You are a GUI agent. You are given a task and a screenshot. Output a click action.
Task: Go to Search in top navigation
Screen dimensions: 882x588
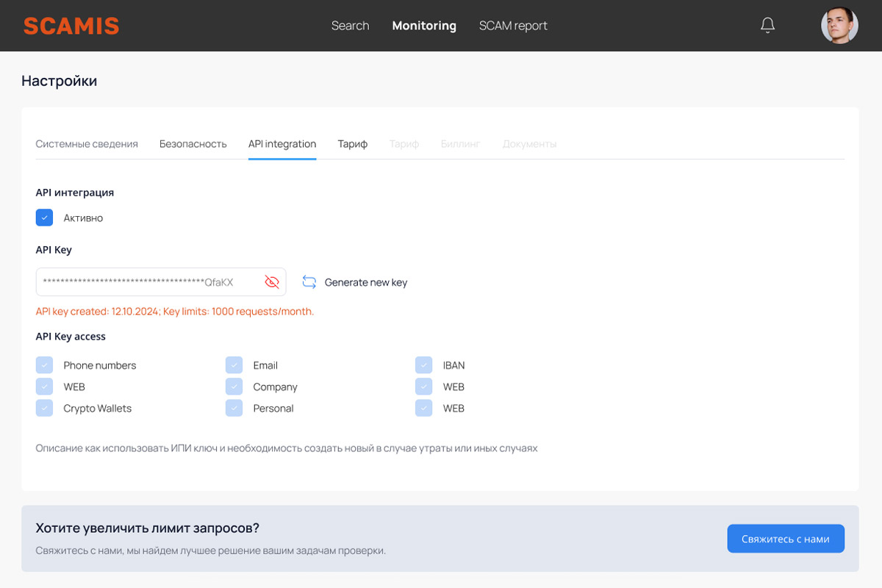[350, 26]
